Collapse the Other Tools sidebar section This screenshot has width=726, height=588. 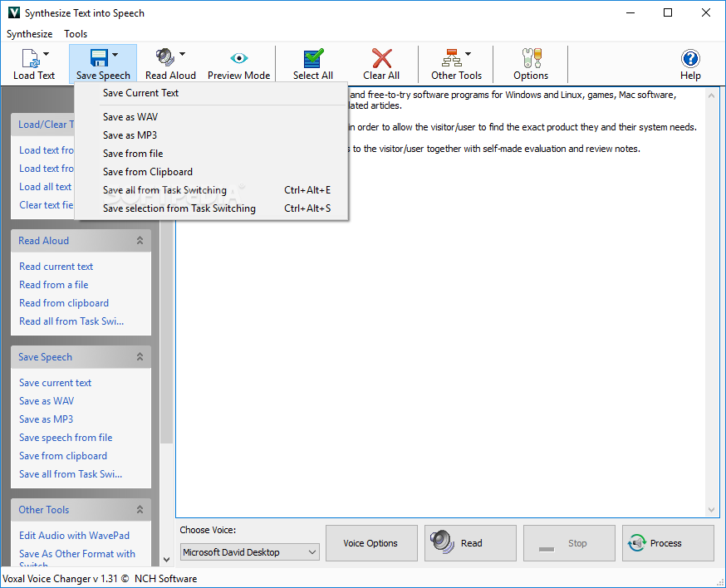[x=140, y=509]
